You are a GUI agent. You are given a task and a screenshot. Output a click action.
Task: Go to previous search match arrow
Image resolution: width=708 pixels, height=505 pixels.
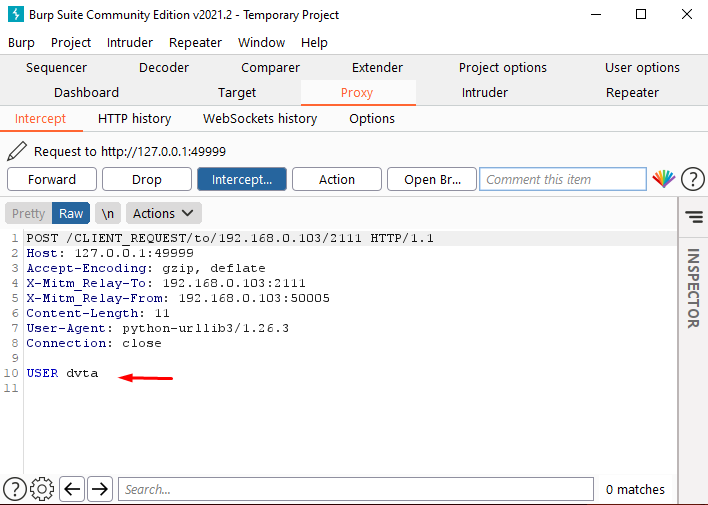tap(72, 489)
